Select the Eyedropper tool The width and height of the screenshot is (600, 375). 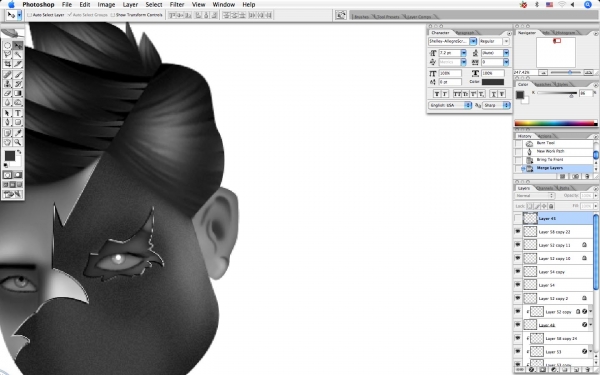point(18,133)
